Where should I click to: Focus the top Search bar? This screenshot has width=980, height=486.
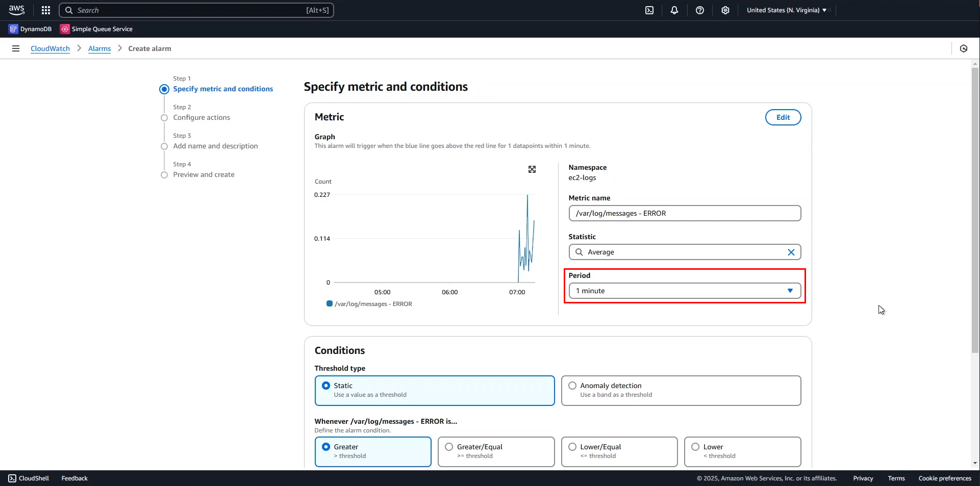coord(196,10)
